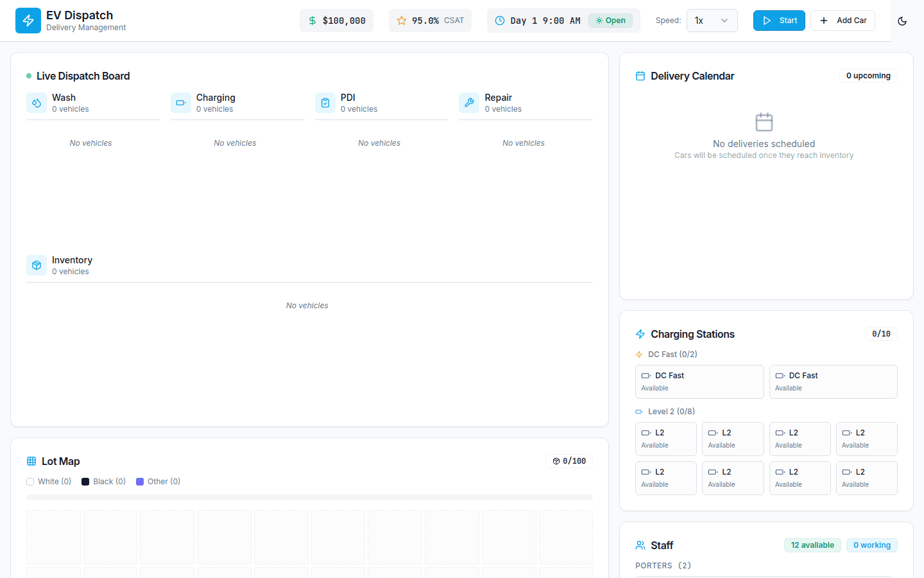Click the White color legend swatch

[30, 482]
